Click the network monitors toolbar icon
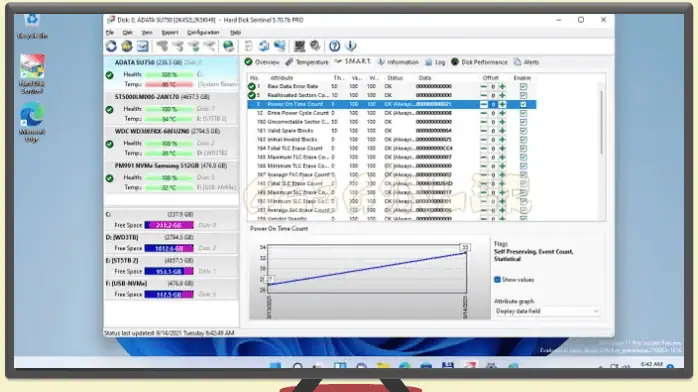 tap(280, 46)
